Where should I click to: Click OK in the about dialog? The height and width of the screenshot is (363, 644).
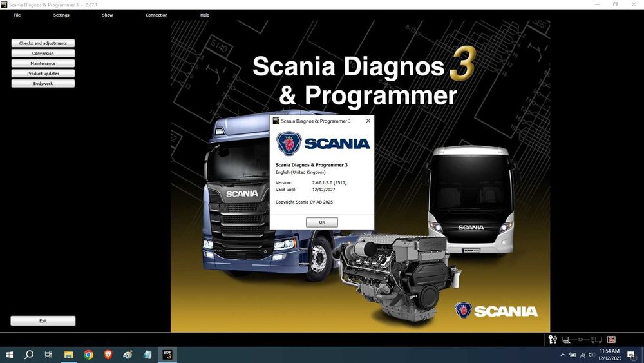[x=322, y=222]
